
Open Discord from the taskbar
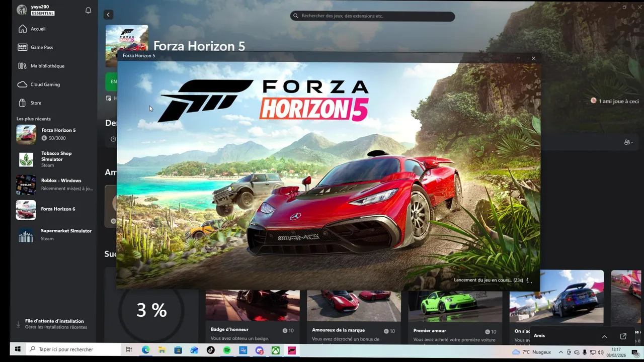pyautogui.click(x=259, y=350)
